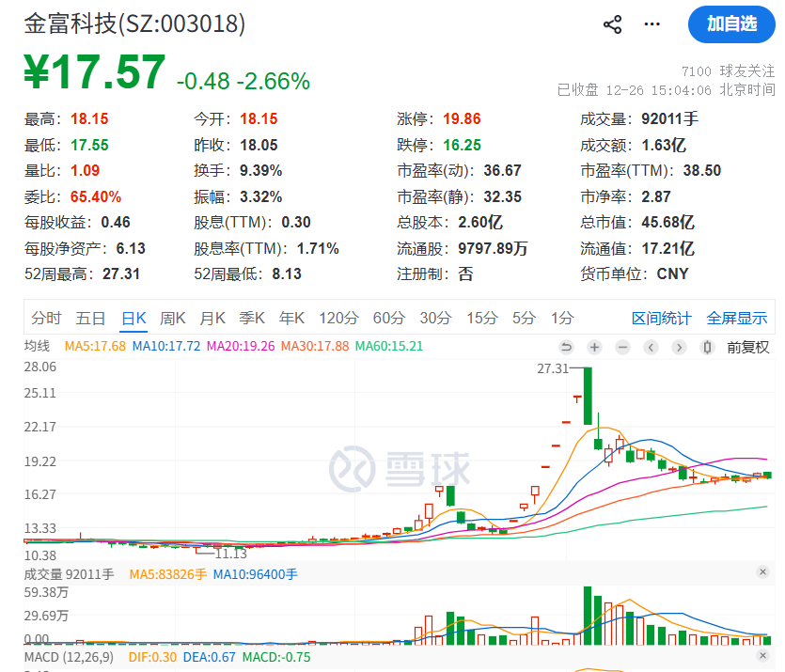785x672 pixels.
Task: Click the MA5:17.68 moving average label
Action: (95, 346)
